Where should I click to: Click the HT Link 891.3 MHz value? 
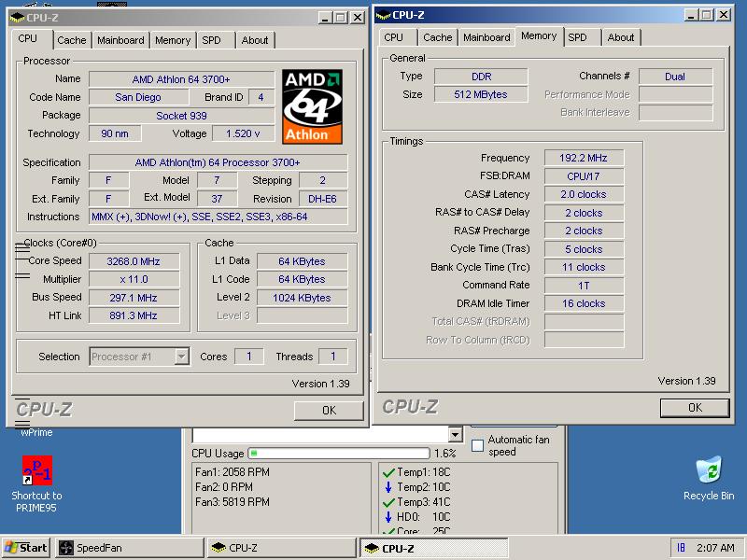click(134, 315)
